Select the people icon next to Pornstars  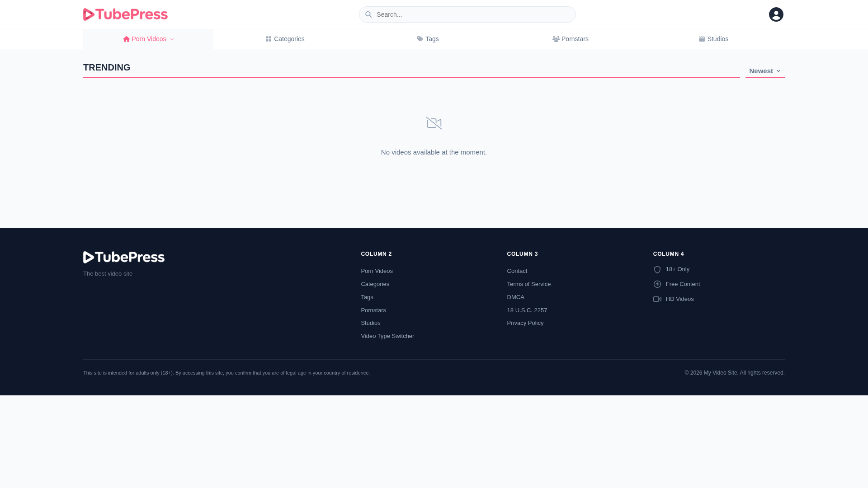556,39
